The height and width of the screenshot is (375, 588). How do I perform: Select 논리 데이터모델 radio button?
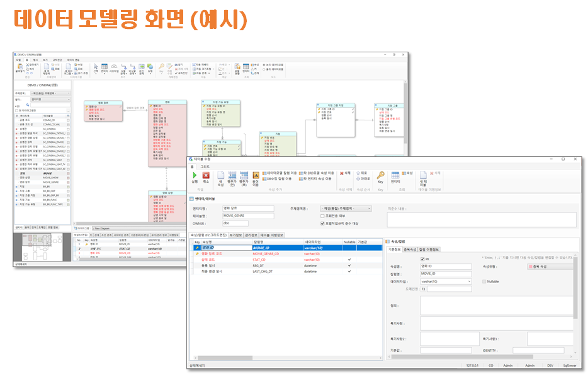(x=264, y=64)
